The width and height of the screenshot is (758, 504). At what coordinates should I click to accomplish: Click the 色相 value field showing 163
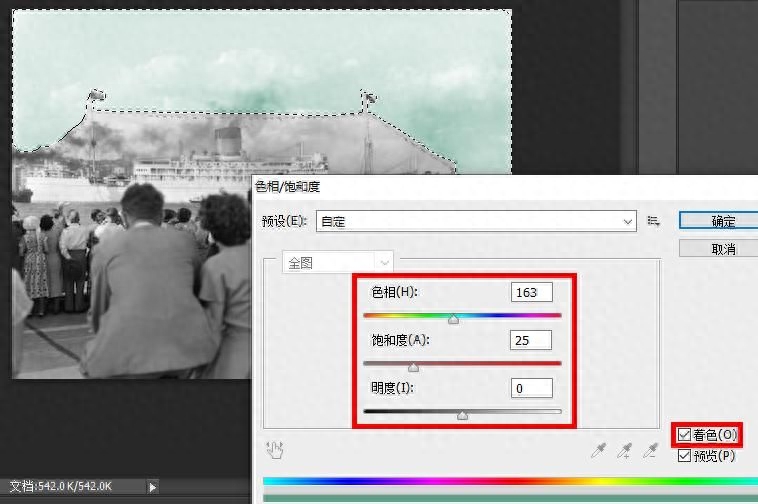click(532, 292)
